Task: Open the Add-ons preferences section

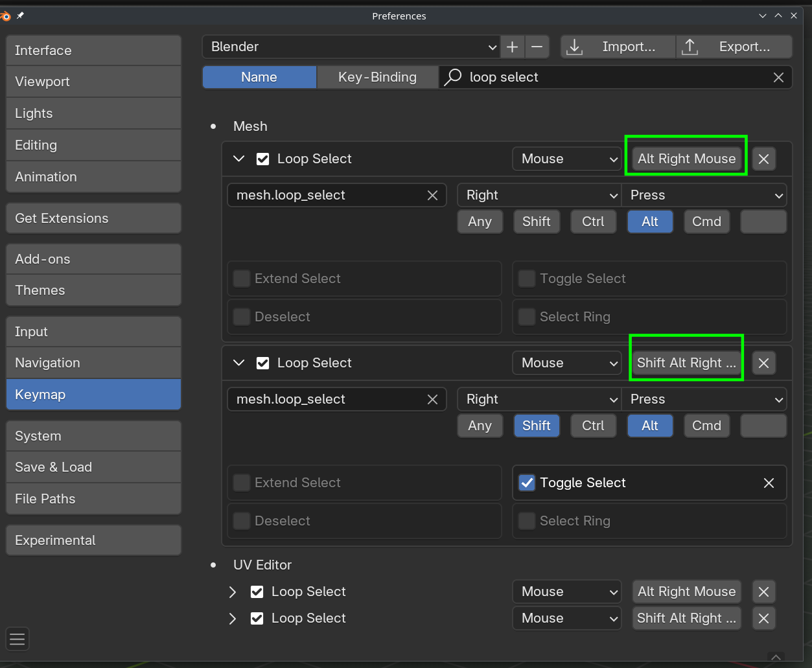Action: pos(93,259)
